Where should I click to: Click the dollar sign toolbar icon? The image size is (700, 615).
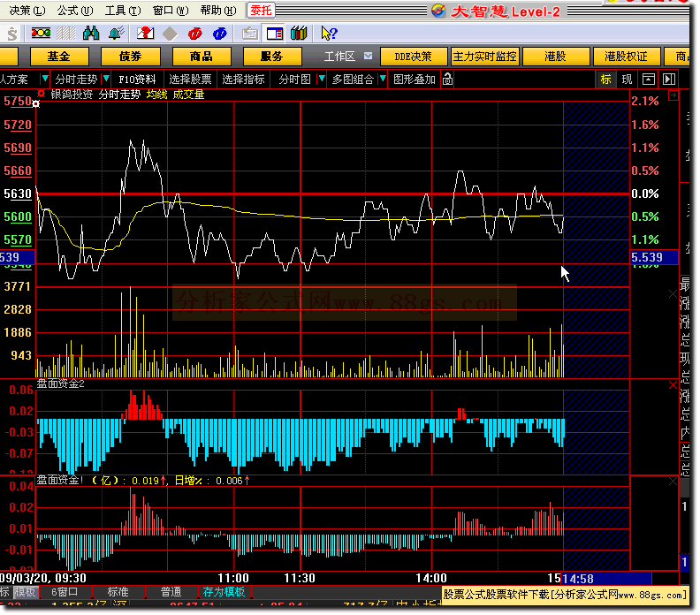[x=12, y=34]
